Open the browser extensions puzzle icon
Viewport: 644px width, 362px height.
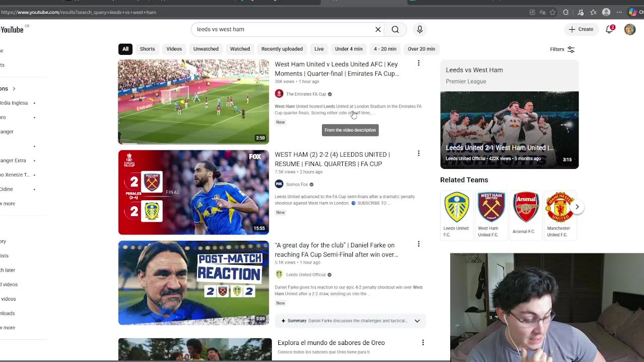point(566,12)
